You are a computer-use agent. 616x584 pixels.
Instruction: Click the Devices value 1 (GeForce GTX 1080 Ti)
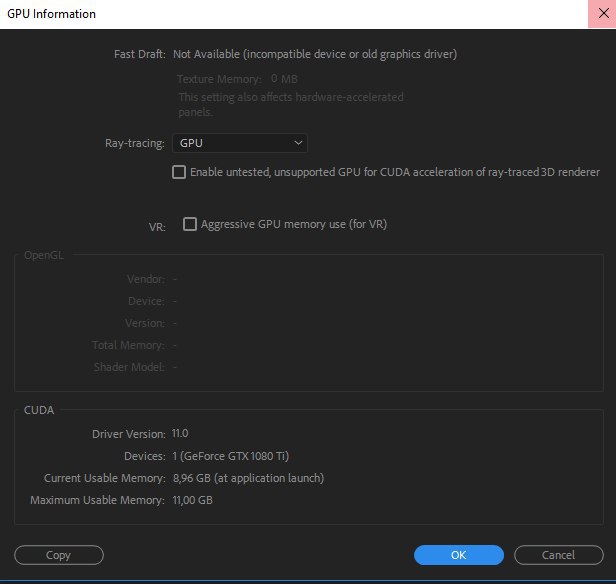tap(231, 456)
